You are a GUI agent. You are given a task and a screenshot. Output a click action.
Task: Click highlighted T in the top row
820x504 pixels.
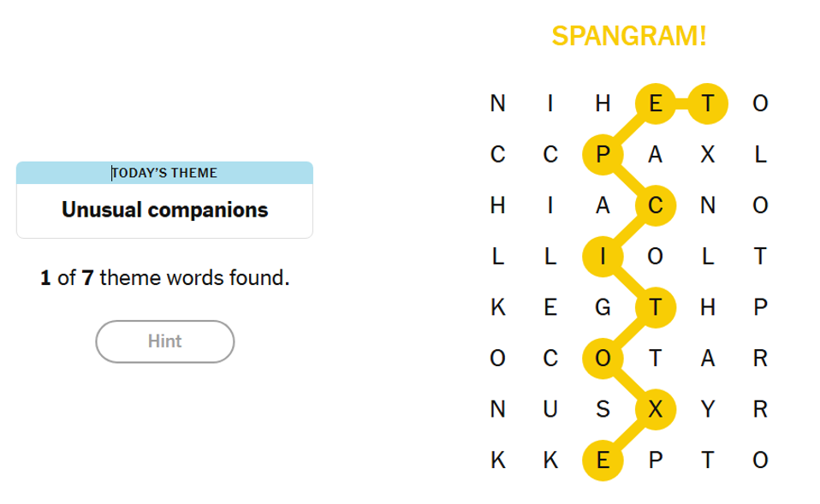(x=707, y=104)
